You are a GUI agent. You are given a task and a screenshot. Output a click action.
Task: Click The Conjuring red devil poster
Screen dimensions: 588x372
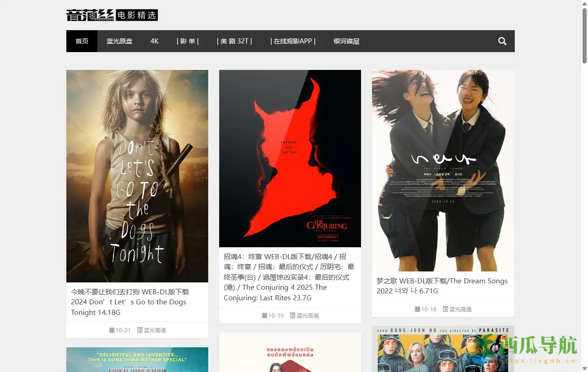tap(290, 158)
